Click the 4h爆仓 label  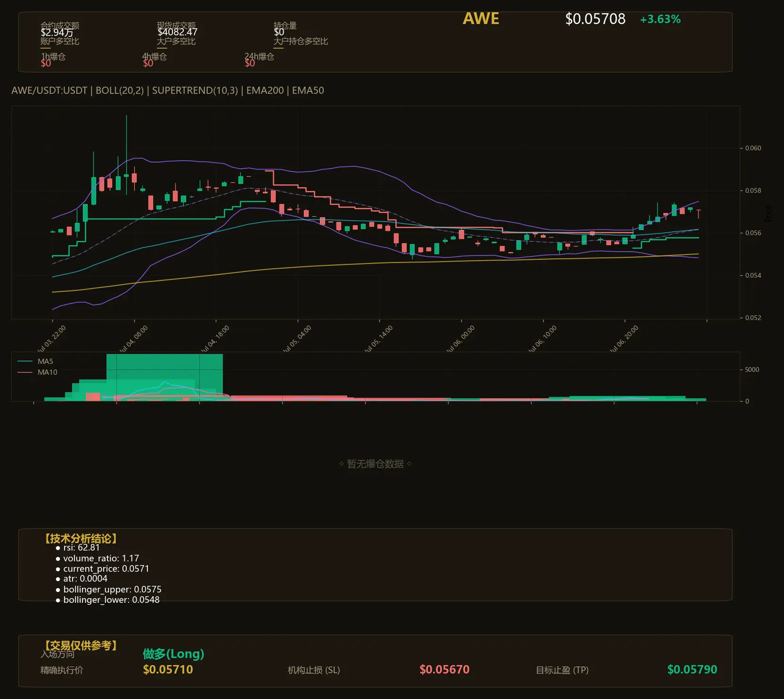(155, 56)
